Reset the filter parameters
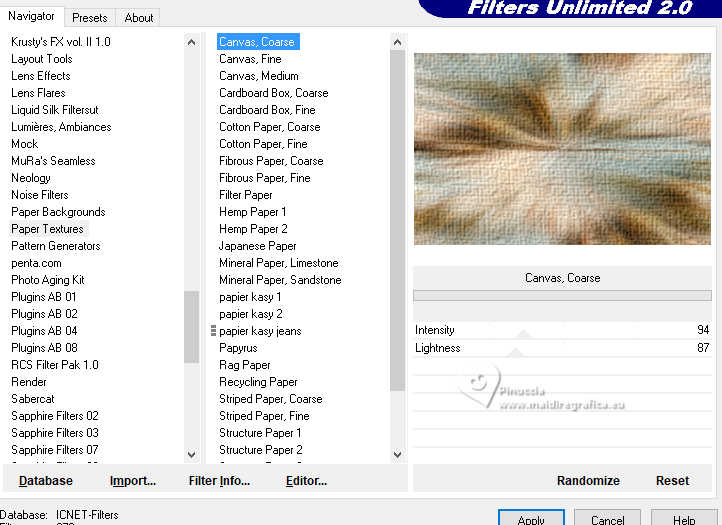This screenshot has height=525, width=722. [672, 481]
